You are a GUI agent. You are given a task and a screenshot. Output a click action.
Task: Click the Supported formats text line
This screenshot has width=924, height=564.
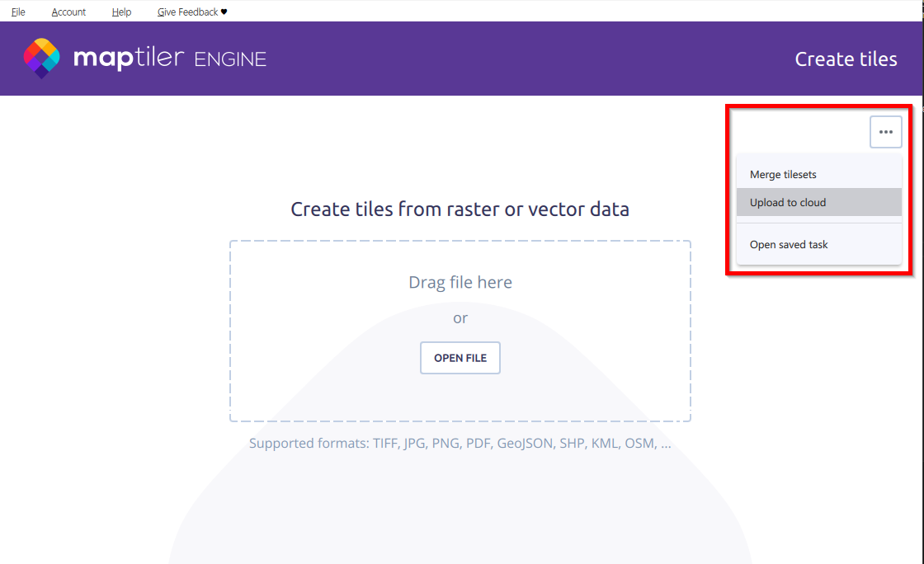point(460,444)
